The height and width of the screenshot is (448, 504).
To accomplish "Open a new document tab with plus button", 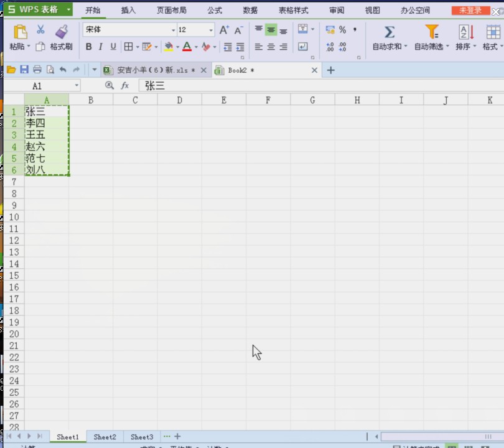I will [x=331, y=70].
